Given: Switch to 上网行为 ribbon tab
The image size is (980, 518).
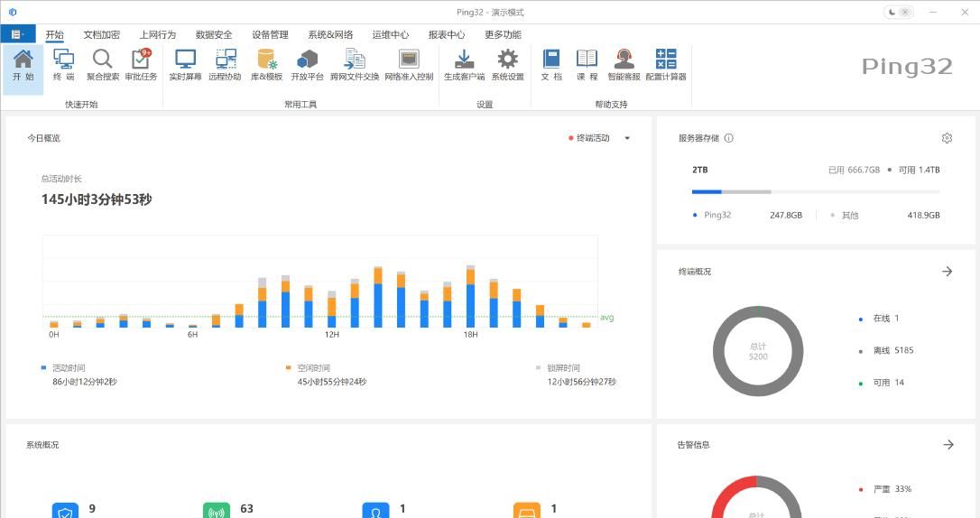Looking at the screenshot, I should (158, 34).
